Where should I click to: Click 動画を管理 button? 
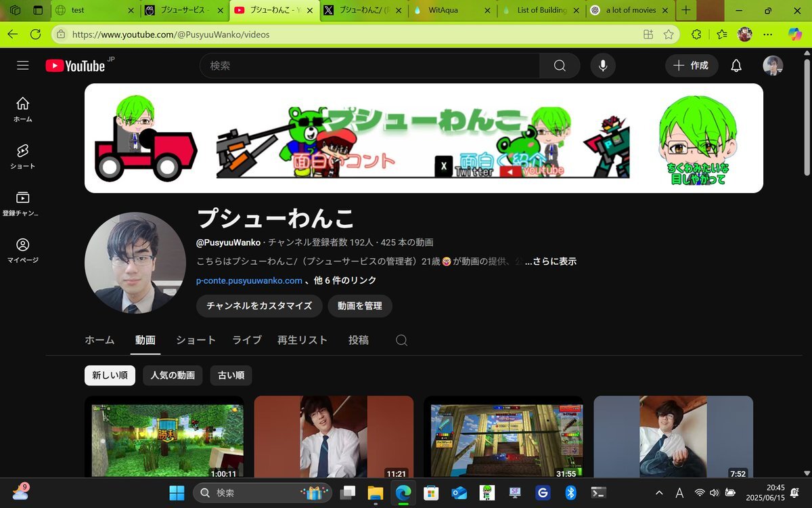tap(360, 305)
